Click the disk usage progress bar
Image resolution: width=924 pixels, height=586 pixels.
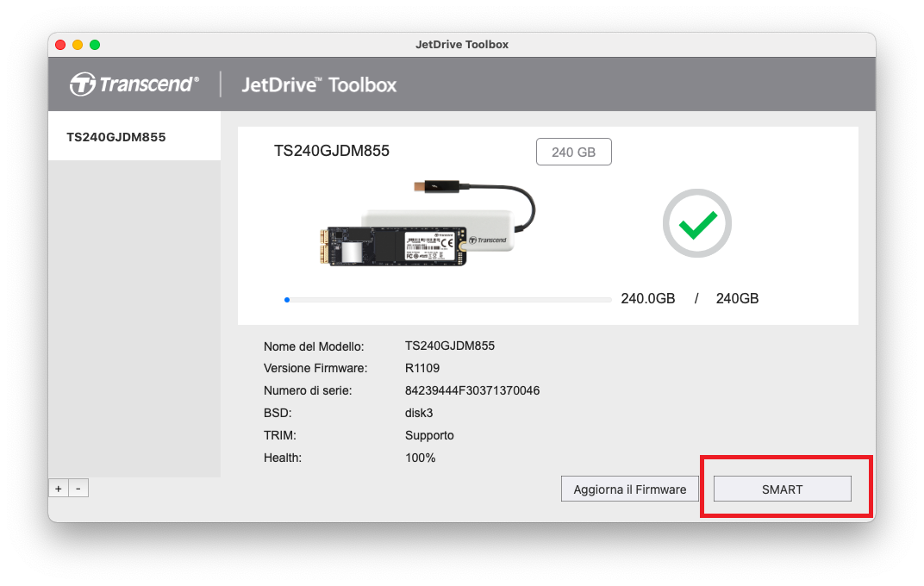click(x=448, y=300)
